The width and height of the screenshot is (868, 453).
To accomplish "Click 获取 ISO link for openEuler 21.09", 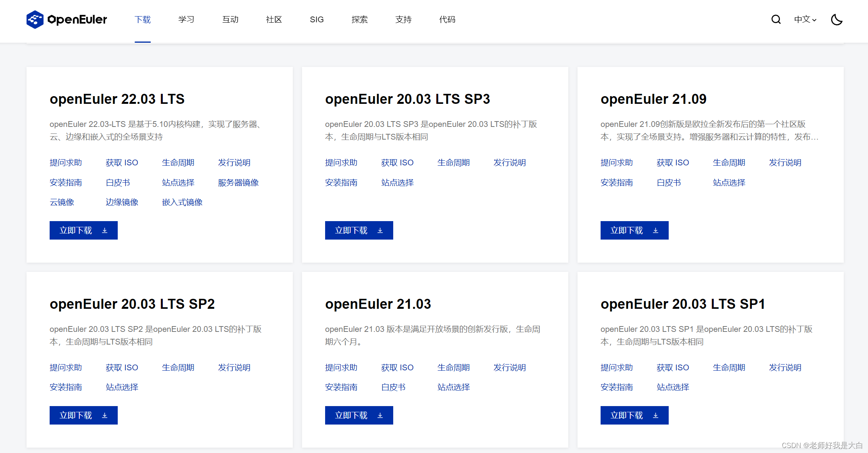I will coord(673,163).
